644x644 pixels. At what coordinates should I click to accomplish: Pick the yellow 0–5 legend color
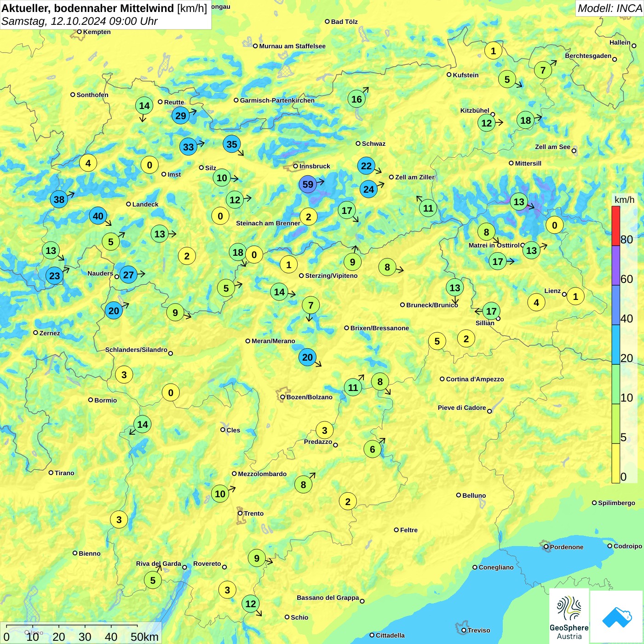pyautogui.click(x=615, y=463)
